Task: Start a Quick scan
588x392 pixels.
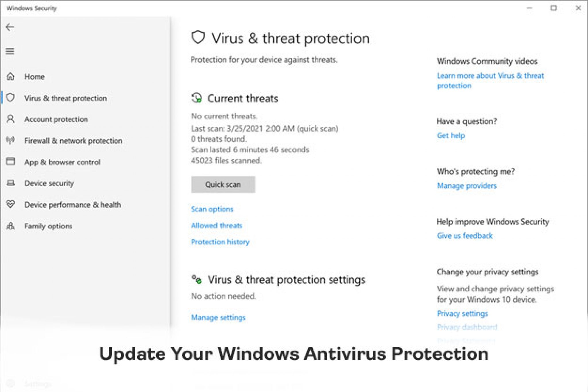Action: [223, 184]
